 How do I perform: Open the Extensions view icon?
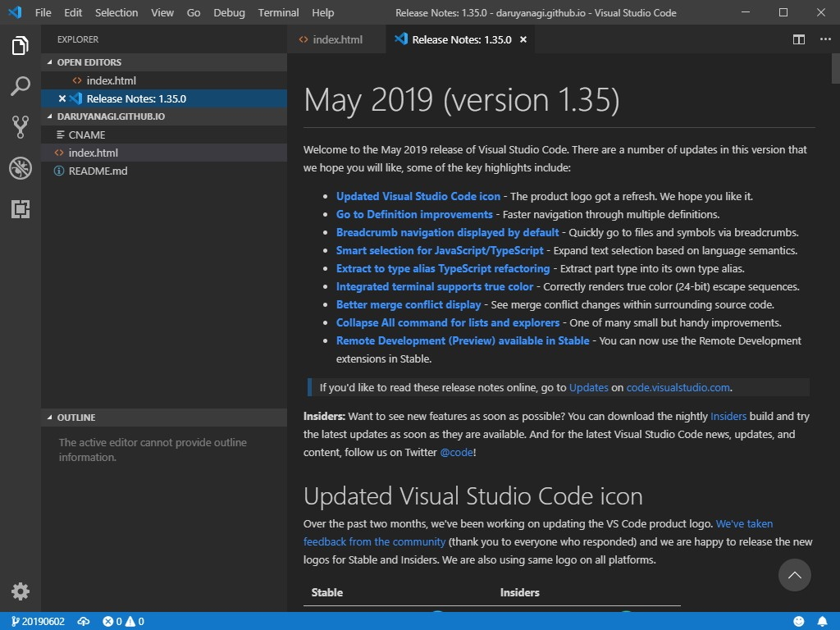click(x=20, y=209)
